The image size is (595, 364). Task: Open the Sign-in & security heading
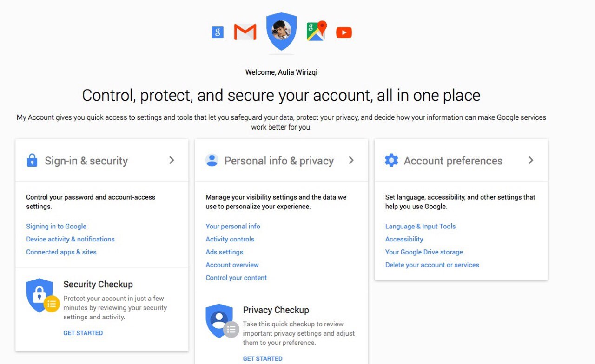point(86,161)
